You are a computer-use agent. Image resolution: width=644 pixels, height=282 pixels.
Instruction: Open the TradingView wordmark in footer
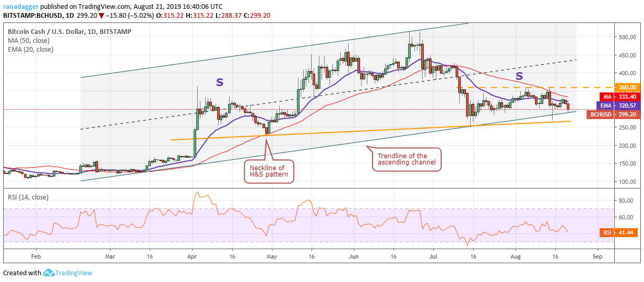[75, 273]
